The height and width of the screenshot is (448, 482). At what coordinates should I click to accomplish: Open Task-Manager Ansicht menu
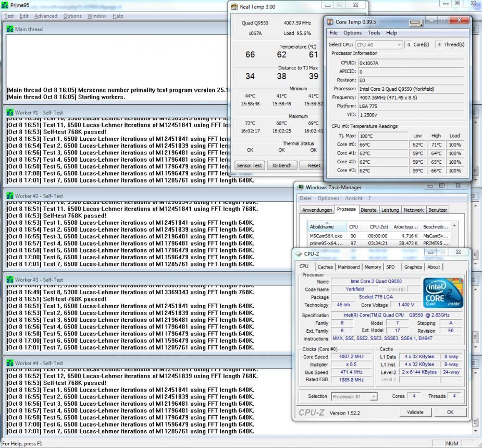[353, 199]
